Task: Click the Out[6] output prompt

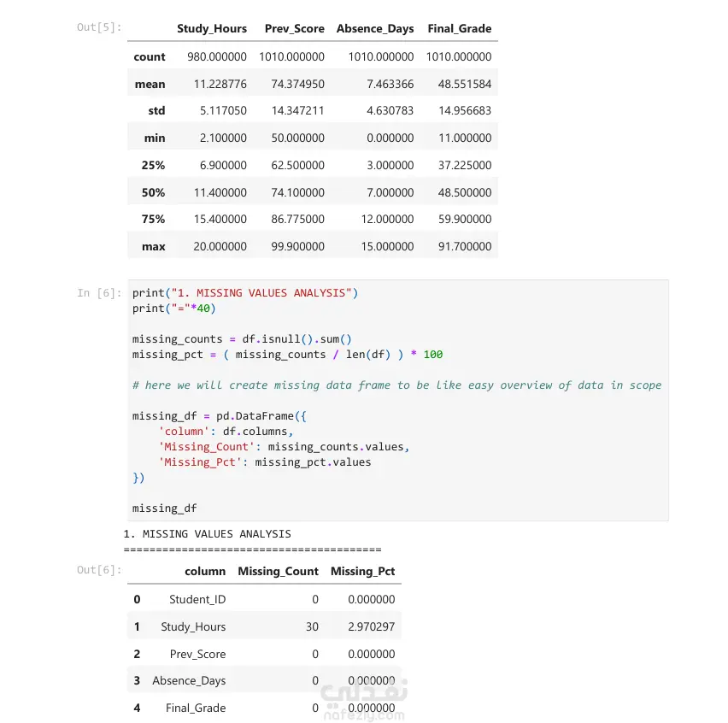Action: (99, 570)
